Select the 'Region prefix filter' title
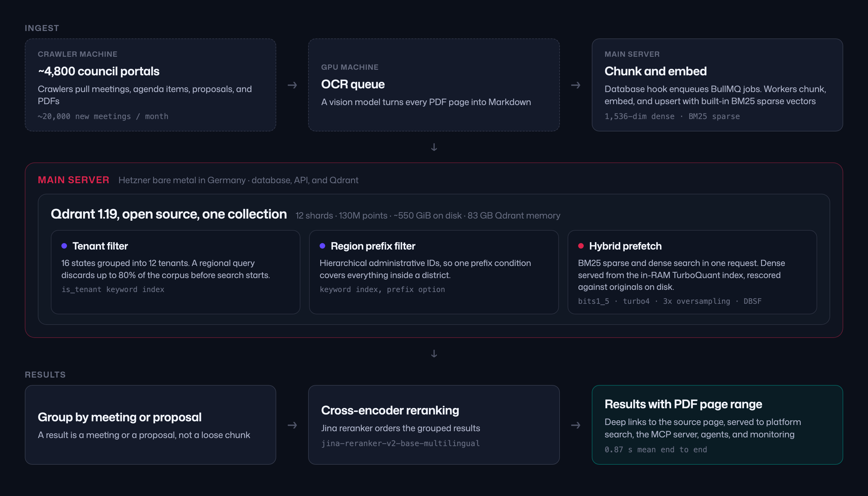868x496 pixels. coord(373,246)
